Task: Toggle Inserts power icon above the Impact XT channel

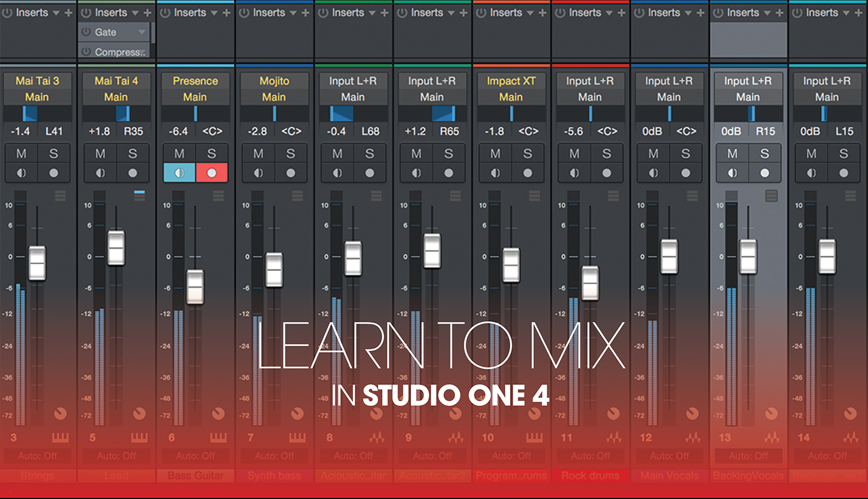Action: 481,12
